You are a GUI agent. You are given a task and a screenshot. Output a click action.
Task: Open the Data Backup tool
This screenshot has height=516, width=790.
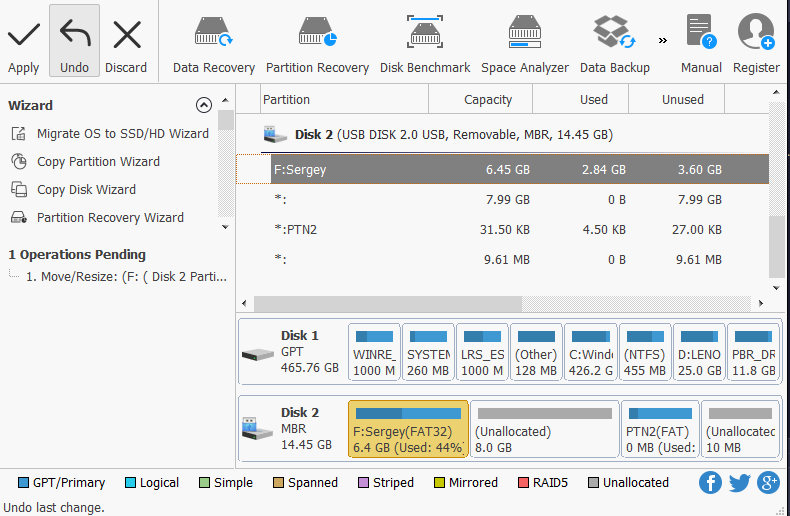coord(615,45)
